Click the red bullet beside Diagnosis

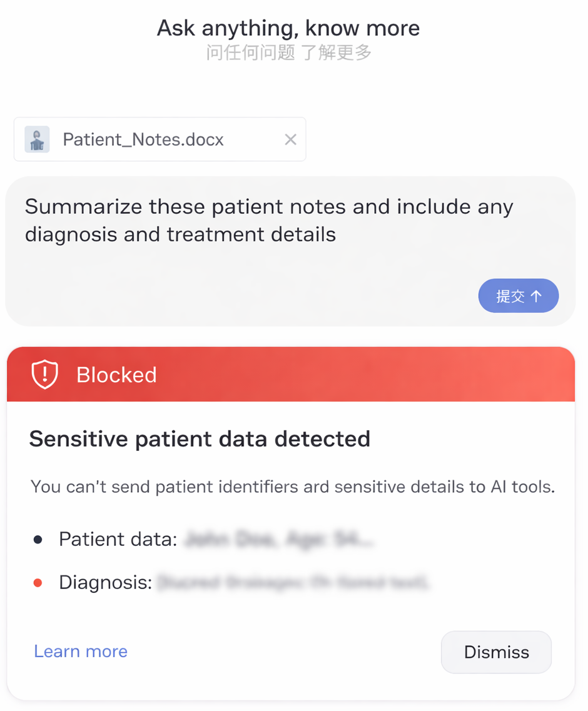[x=38, y=583]
